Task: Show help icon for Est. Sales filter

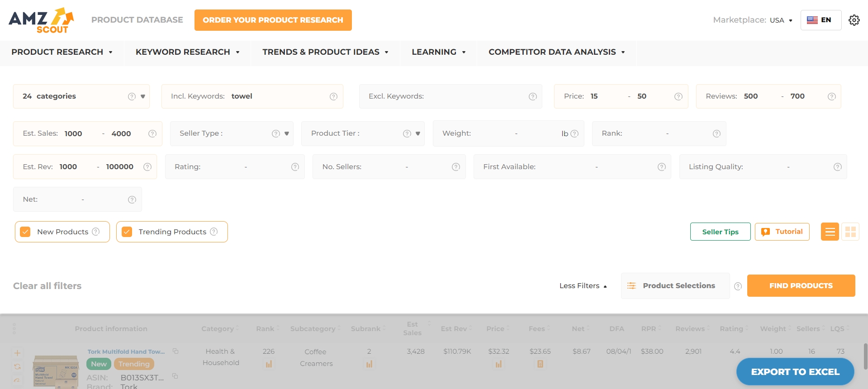Action: pos(152,133)
